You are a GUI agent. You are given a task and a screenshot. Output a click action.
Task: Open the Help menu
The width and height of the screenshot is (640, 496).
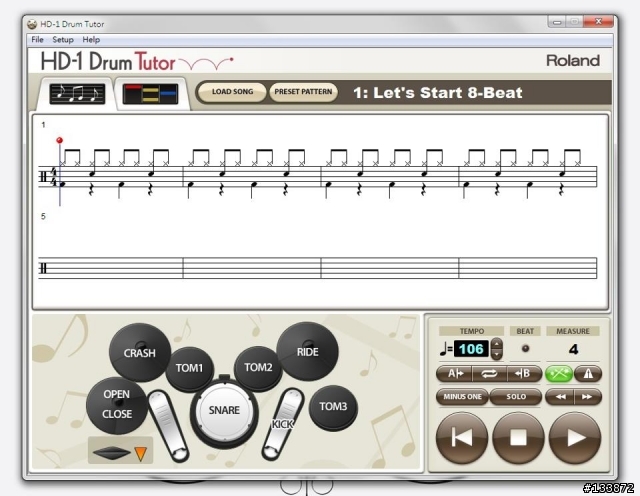[x=91, y=40]
